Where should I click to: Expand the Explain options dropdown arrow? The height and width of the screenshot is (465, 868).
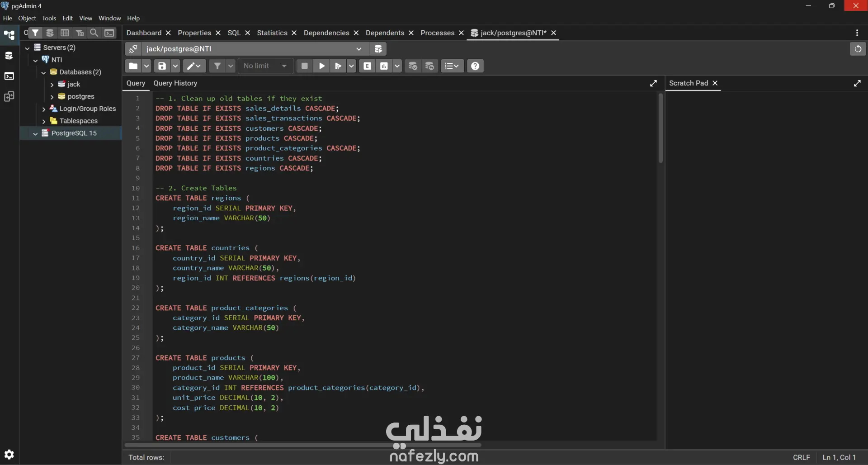tap(397, 66)
